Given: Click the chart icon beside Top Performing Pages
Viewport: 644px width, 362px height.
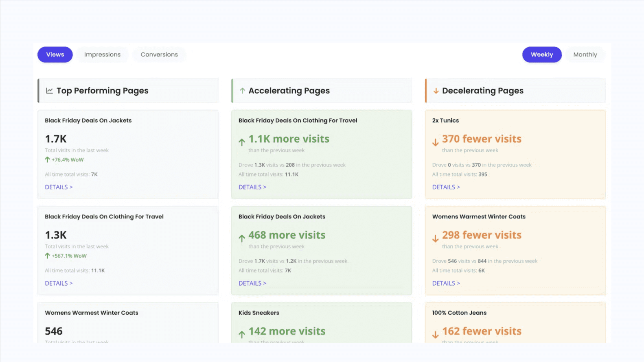Looking at the screenshot, I should click(49, 91).
